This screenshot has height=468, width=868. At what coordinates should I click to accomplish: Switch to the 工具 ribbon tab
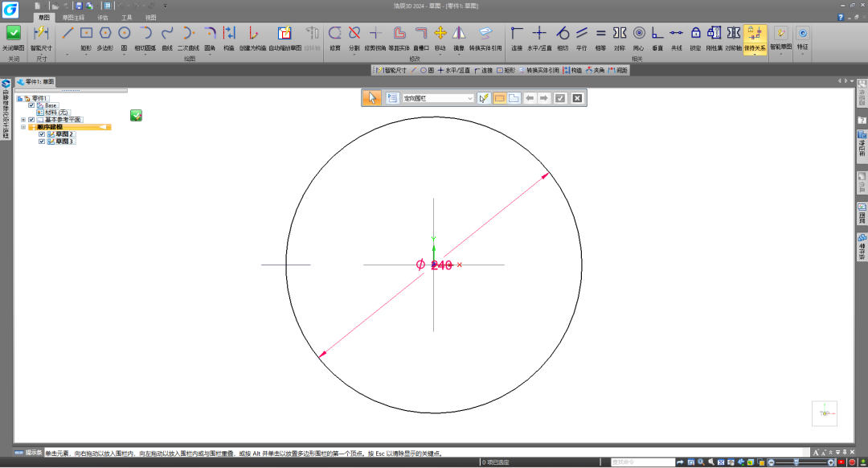[x=126, y=18]
